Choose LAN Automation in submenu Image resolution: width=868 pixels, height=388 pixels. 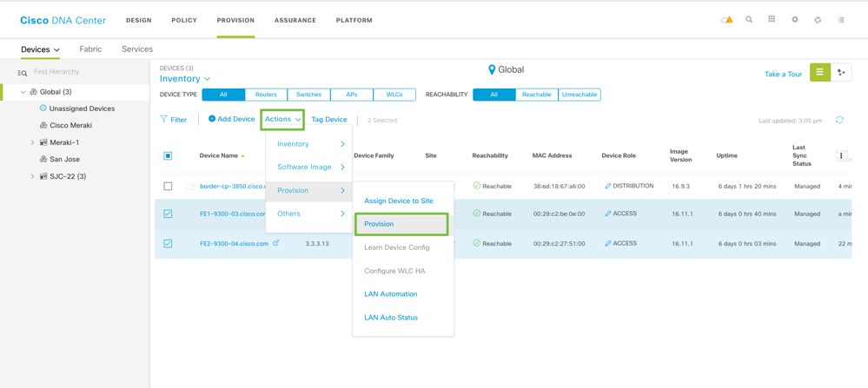point(391,294)
